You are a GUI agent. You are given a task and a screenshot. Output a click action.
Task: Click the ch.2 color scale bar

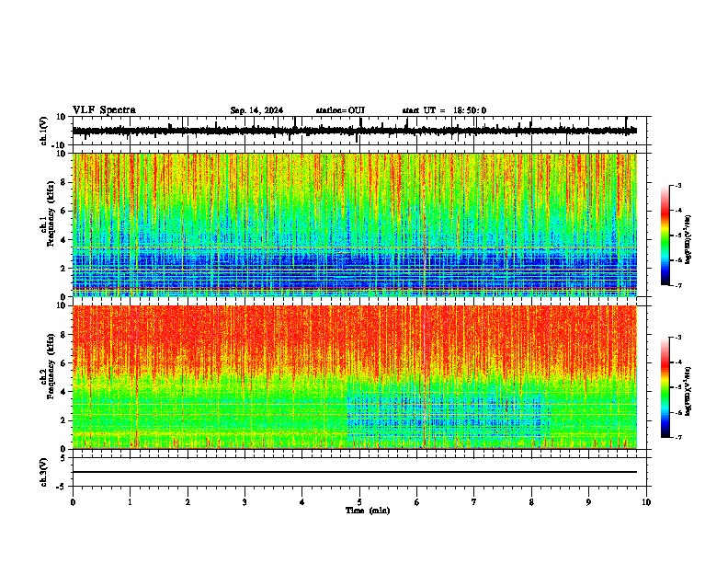pyautogui.click(x=665, y=387)
